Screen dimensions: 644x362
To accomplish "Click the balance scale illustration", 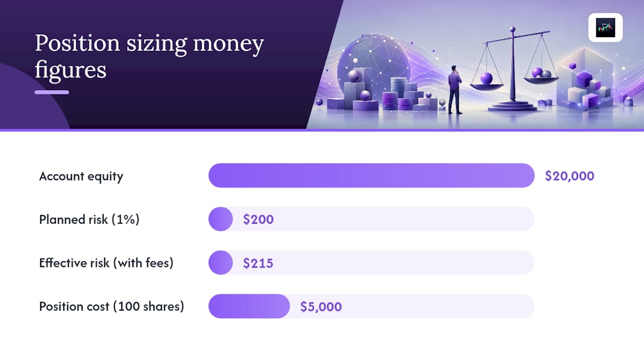I will click(x=513, y=69).
